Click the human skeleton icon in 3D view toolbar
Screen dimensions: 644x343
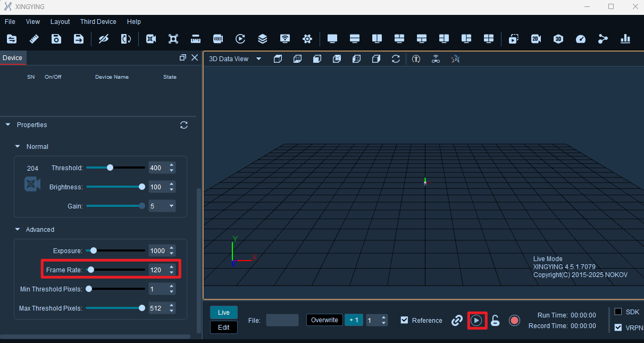tap(416, 59)
